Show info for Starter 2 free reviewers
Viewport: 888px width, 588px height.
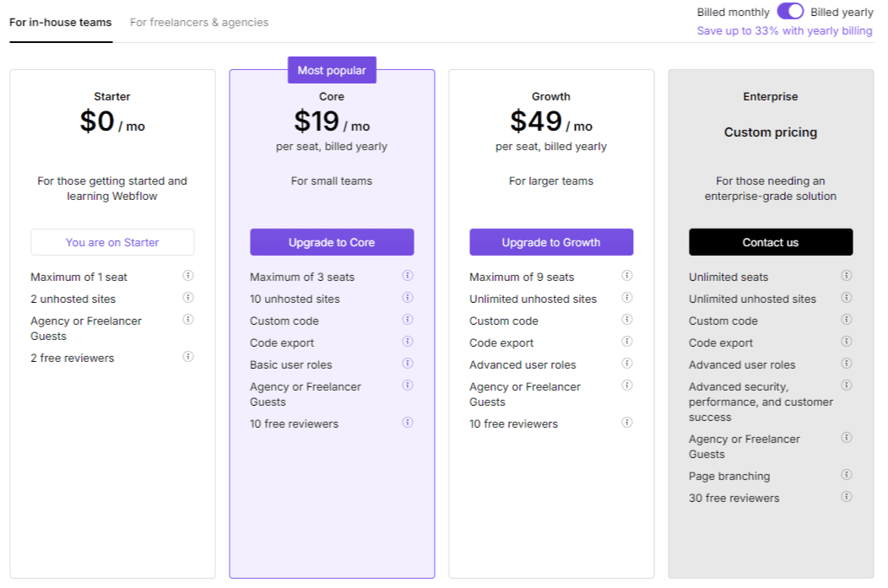coord(188,357)
